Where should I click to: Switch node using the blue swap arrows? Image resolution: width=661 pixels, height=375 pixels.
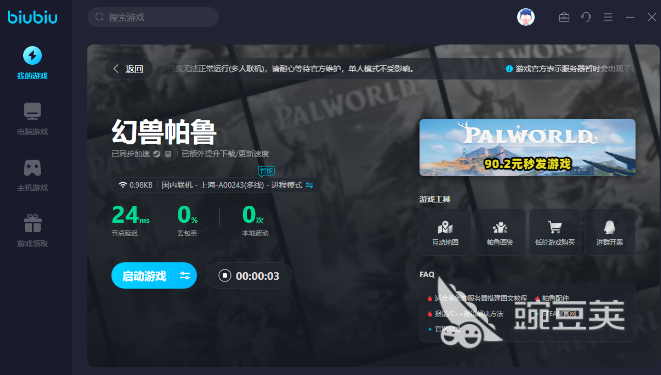click(310, 185)
